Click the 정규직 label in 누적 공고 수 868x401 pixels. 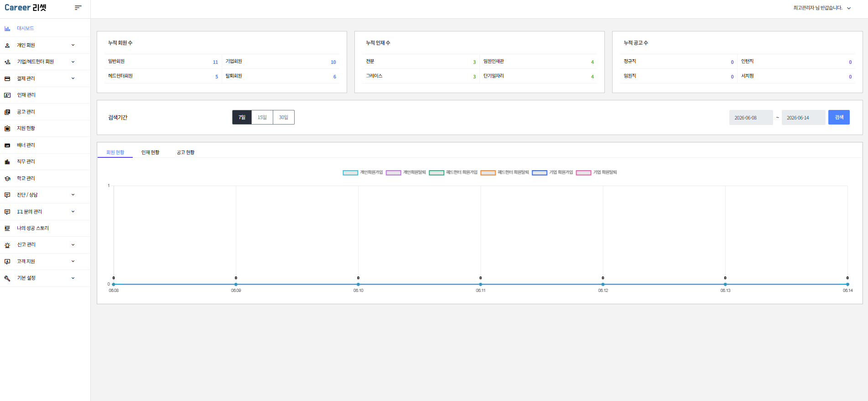coord(630,62)
